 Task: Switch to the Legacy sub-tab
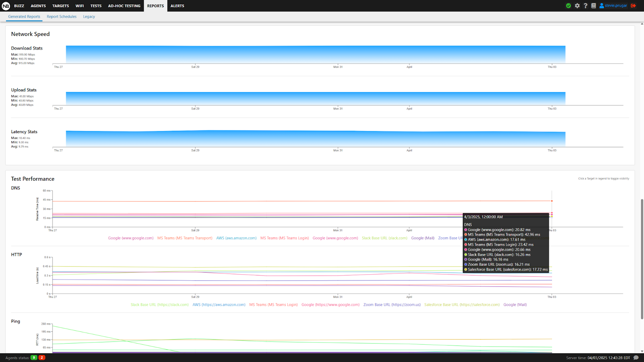[x=89, y=16]
